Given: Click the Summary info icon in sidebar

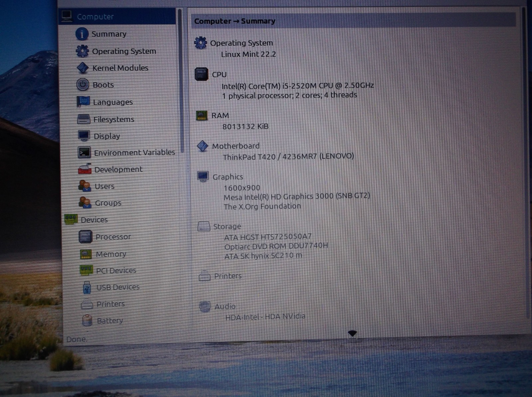Looking at the screenshot, I should coord(82,34).
